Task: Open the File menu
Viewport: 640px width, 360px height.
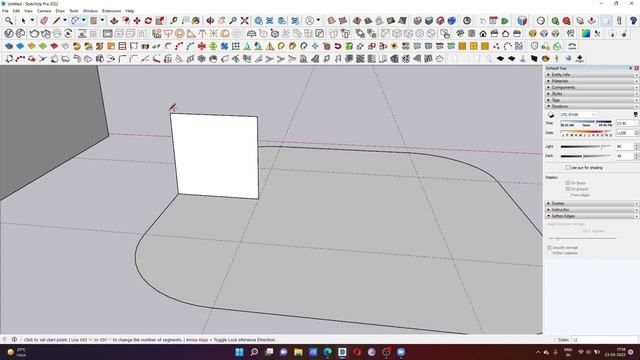Action: coord(5,11)
